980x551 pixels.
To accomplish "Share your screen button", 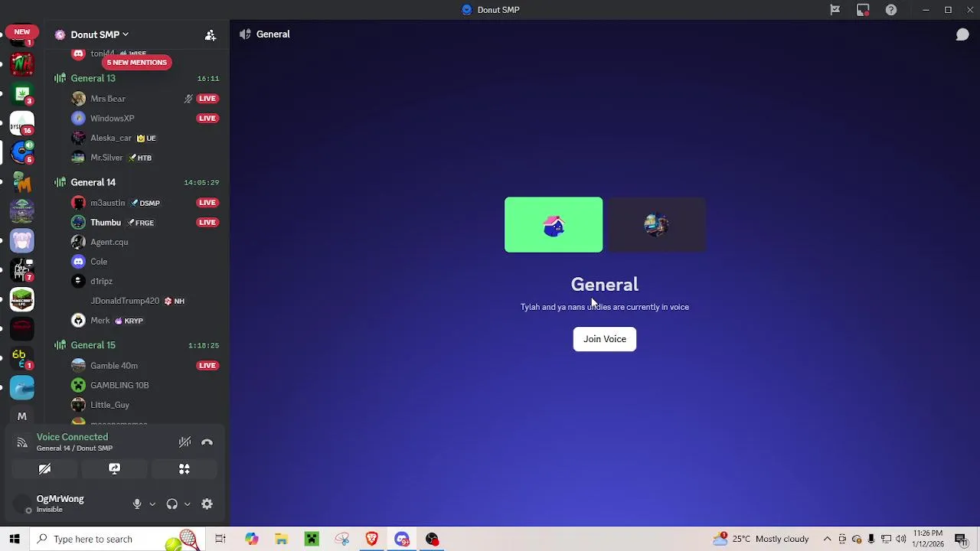I will (114, 468).
